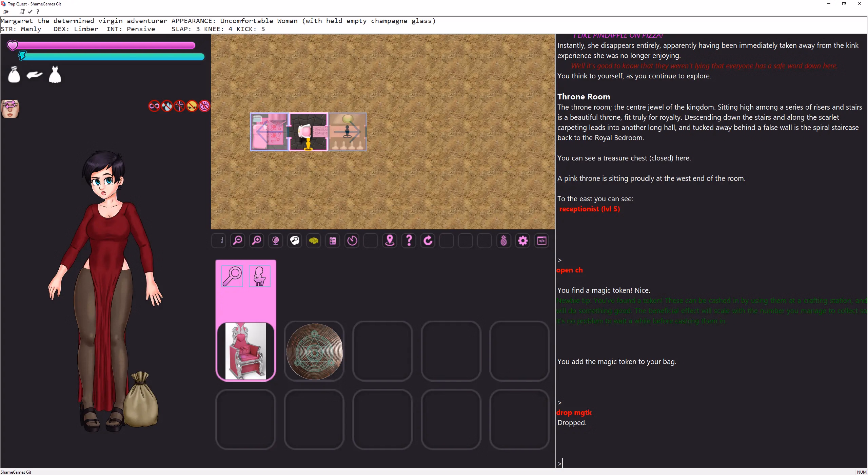Click the white dress clothing icon

55,74
